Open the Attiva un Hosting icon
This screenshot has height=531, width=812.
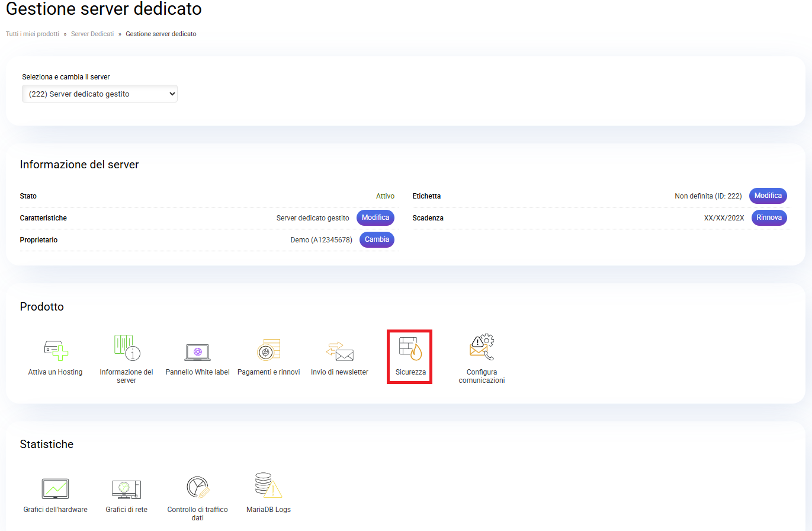(56, 350)
